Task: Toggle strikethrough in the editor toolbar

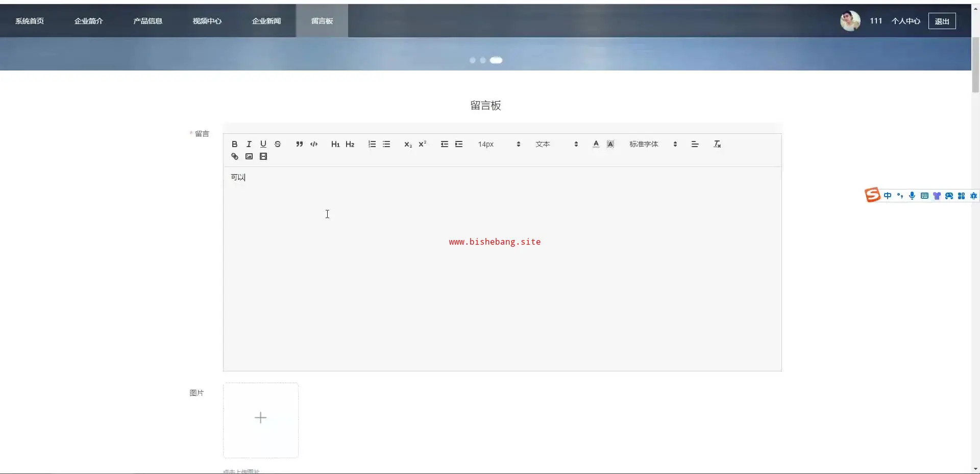Action: coord(277,144)
